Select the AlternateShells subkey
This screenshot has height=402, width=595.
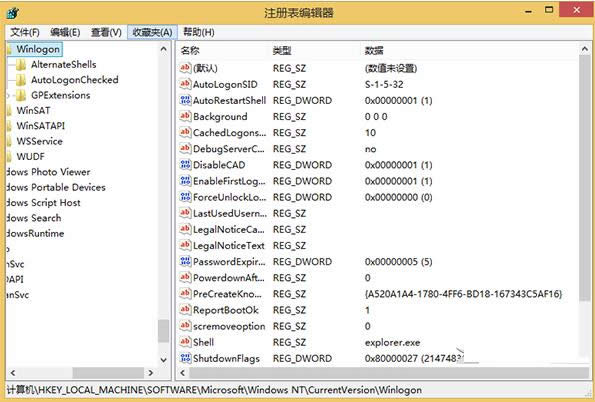(x=64, y=65)
